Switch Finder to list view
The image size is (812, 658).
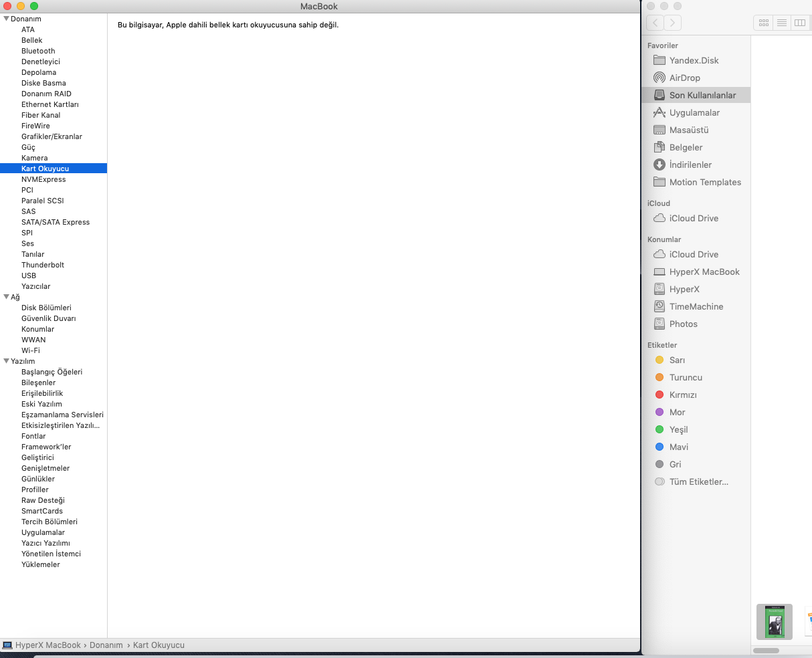781,23
